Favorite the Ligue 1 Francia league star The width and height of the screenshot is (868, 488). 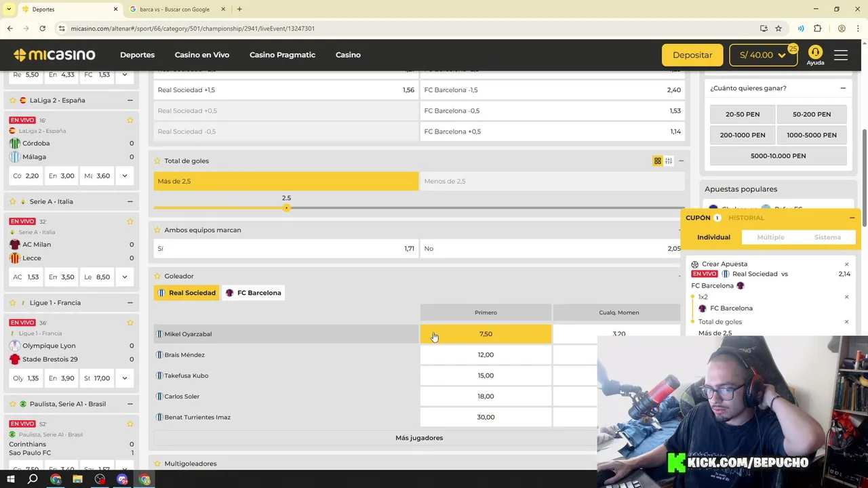coord(13,302)
